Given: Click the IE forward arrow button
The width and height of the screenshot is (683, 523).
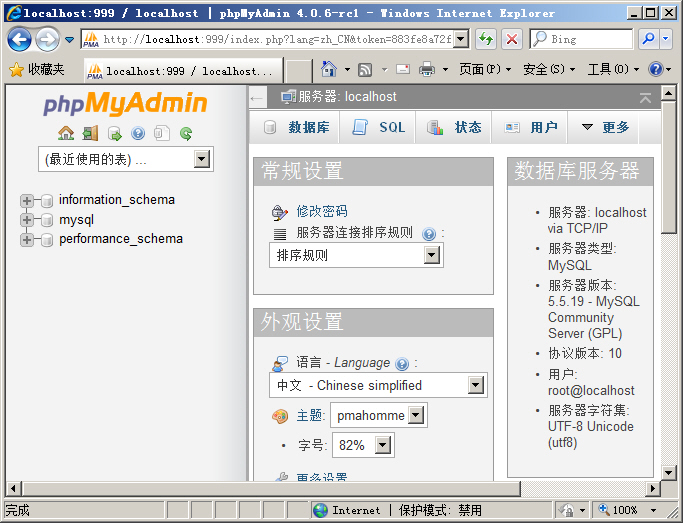Looking at the screenshot, I should pyautogui.click(x=47, y=40).
